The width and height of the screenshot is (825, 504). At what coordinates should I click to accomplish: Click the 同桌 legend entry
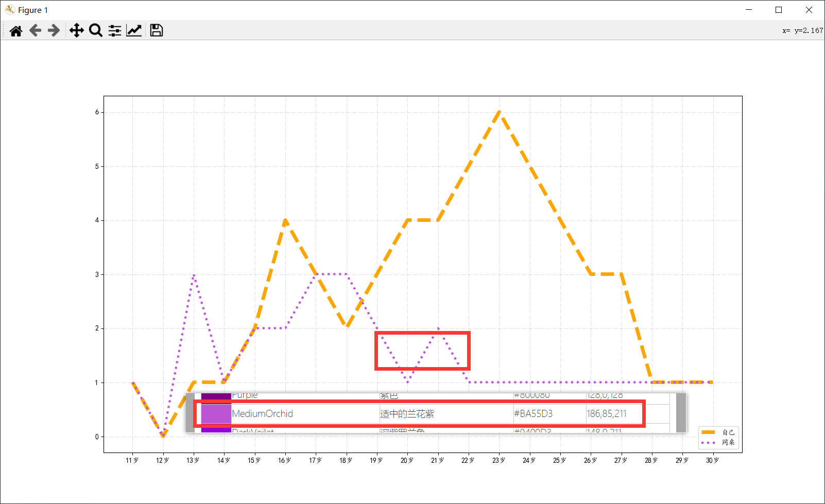(x=719, y=442)
